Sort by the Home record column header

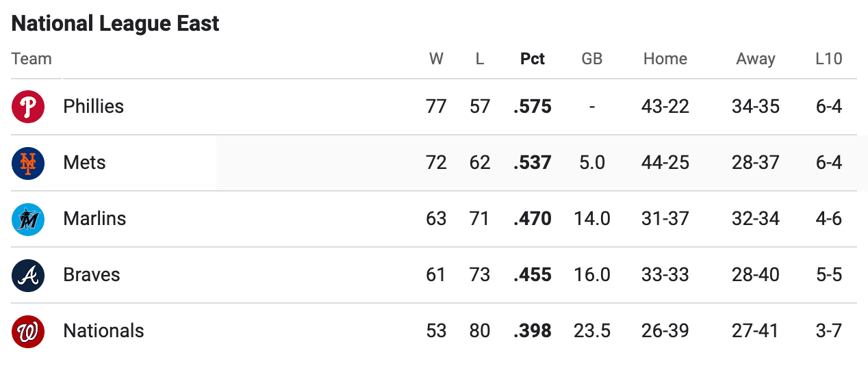click(x=665, y=59)
